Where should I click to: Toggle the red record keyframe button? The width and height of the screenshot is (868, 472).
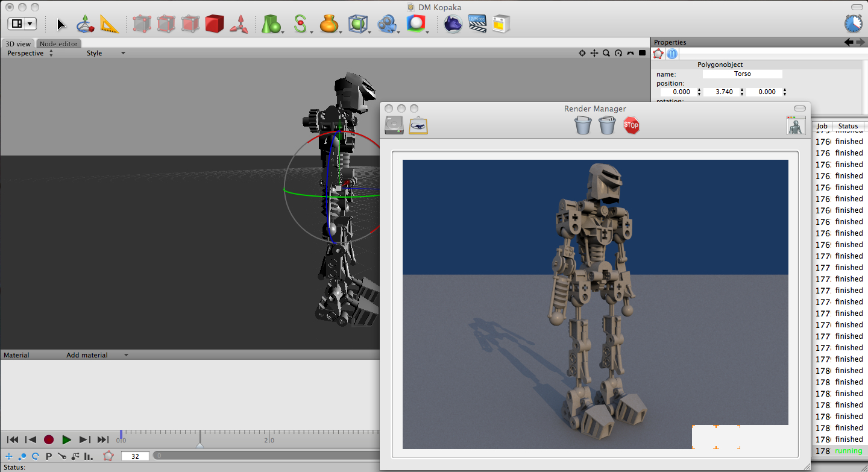tap(49, 440)
